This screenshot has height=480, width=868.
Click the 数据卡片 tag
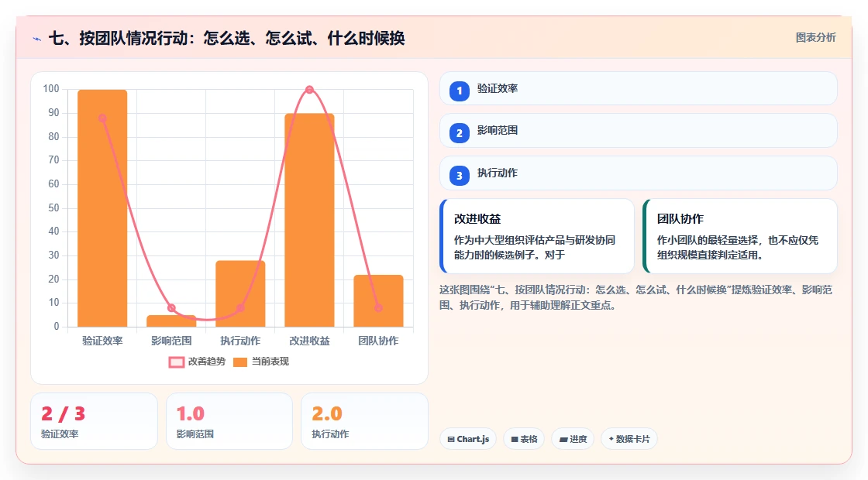[x=629, y=439]
